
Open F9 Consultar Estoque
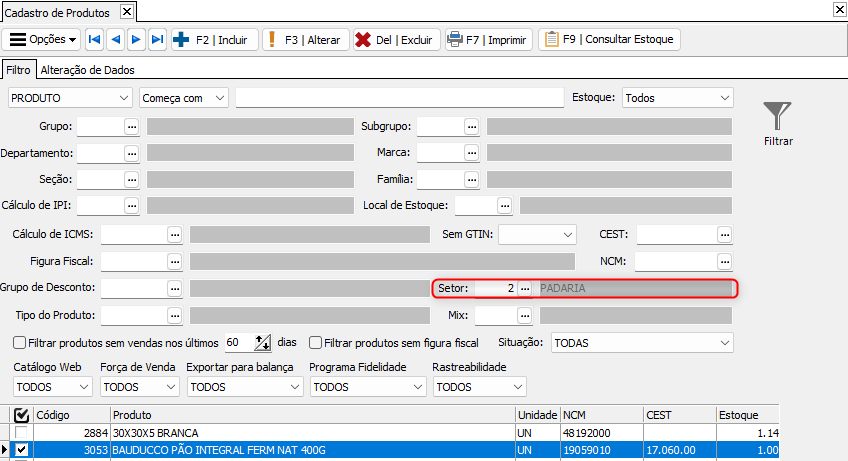tap(609, 40)
